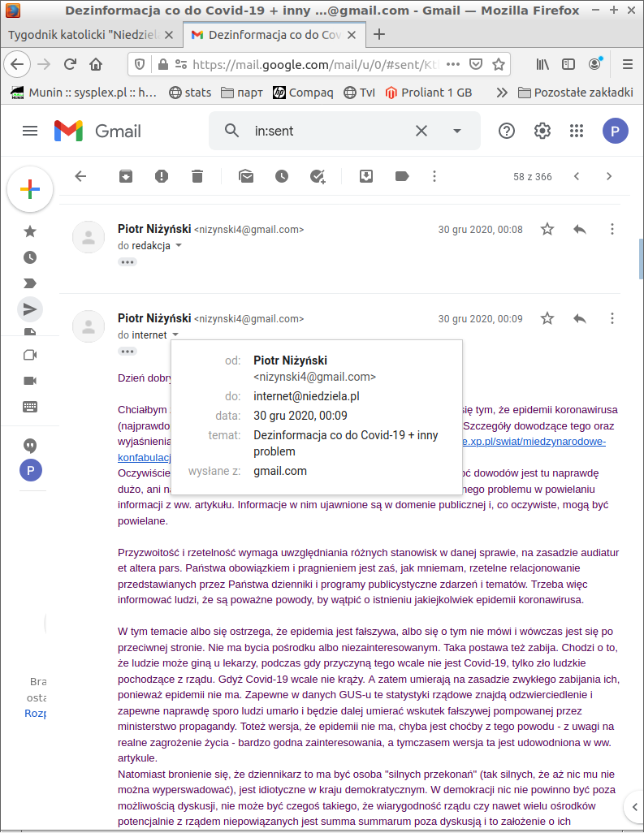Show more bookmarks via the chevron
Screen dimensions: 644x833
[x=502, y=93]
